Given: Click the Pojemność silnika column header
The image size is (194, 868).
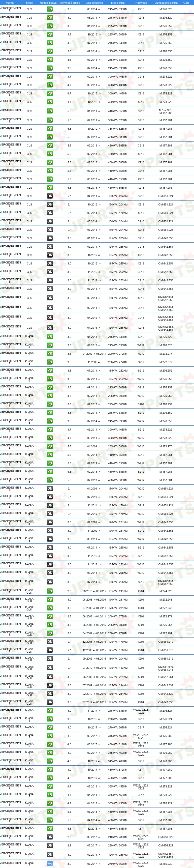Looking at the screenshot, I should pyautogui.click(x=69, y=3).
